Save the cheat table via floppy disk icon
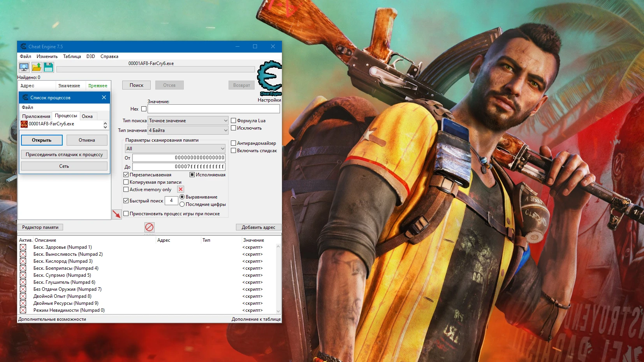This screenshot has height=362, width=644. 48,67
